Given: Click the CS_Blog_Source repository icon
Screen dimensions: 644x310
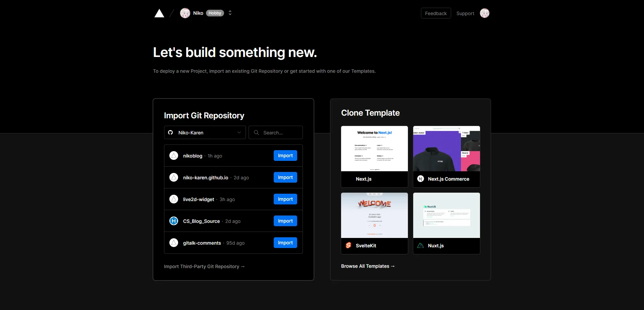Looking at the screenshot, I should point(174,221).
